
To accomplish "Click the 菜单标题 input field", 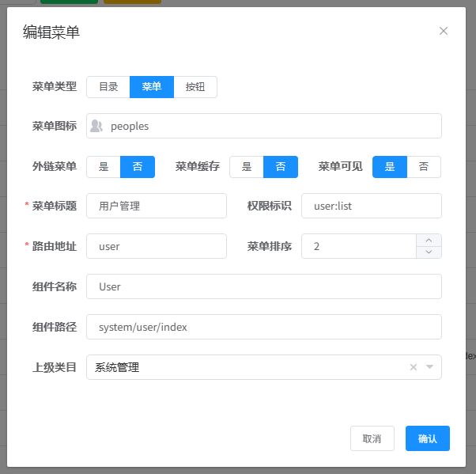I will click(x=157, y=206).
